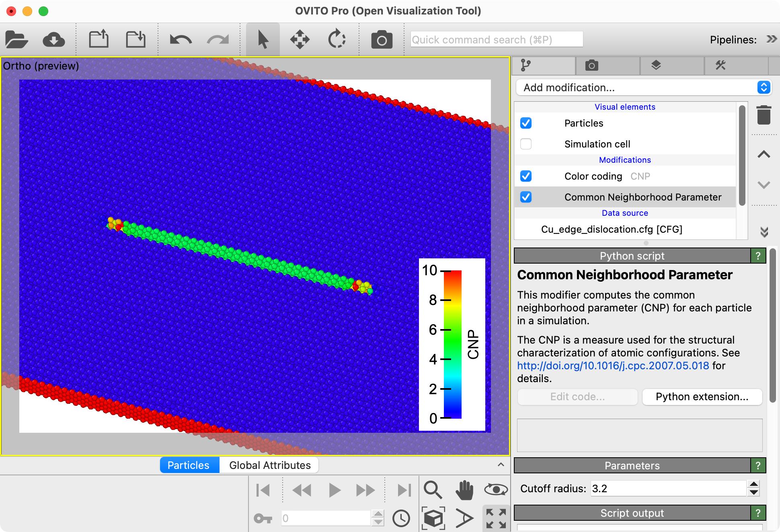This screenshot has height=532, width=780.
Task: Open animation settings clock icon
Action: pyautogui.click(x=401, y=518)
